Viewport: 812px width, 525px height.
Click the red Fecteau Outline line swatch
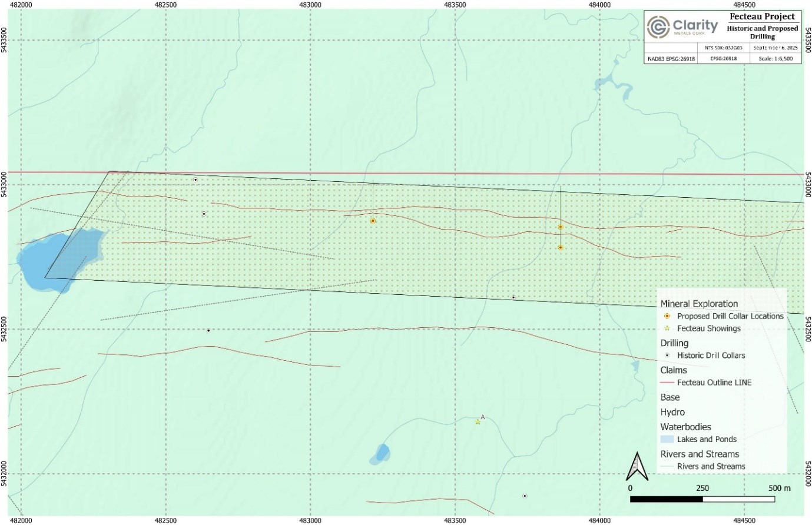coord(667,383)
